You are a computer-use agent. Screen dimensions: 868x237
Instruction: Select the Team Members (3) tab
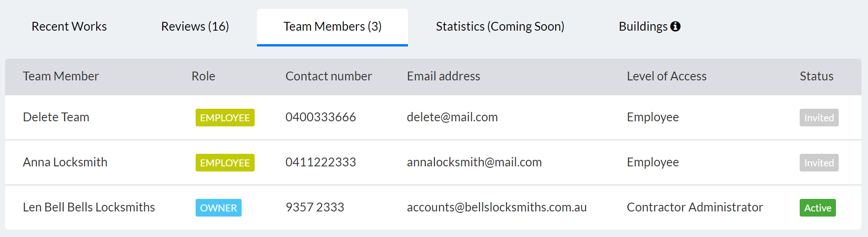click(332, 26)
